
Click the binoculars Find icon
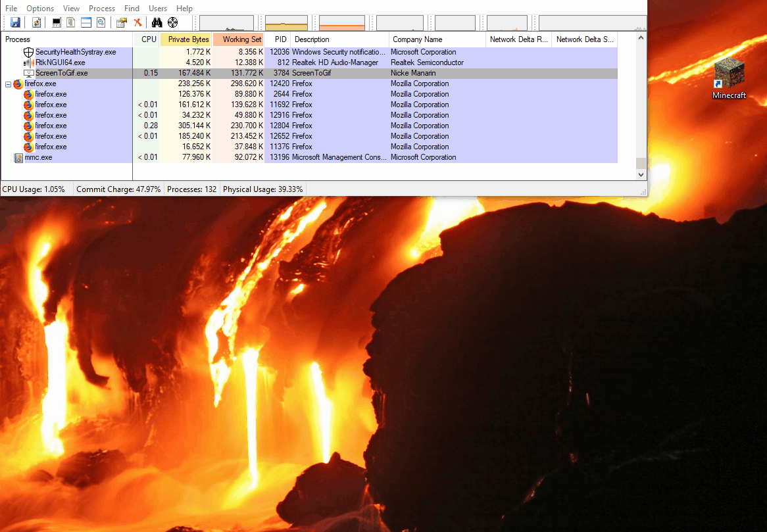[157, 22]
